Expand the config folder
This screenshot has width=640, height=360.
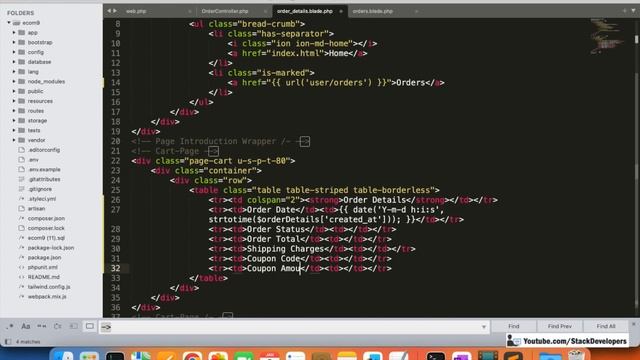pyautogui.click(x=14, y=52)
